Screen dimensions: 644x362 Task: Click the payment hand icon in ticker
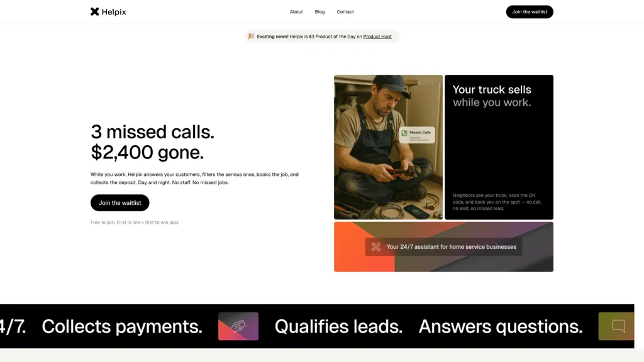pyautogui.click(x=238, y=326)
